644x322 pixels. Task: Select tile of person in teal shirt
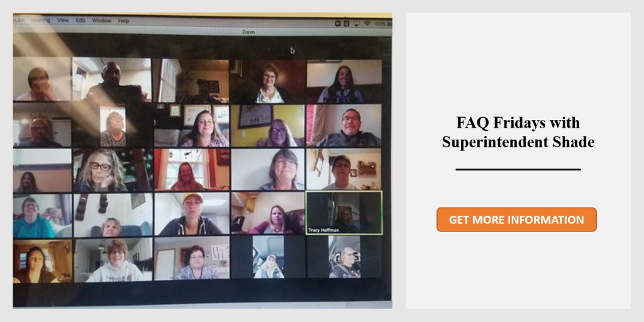(42, 216)
